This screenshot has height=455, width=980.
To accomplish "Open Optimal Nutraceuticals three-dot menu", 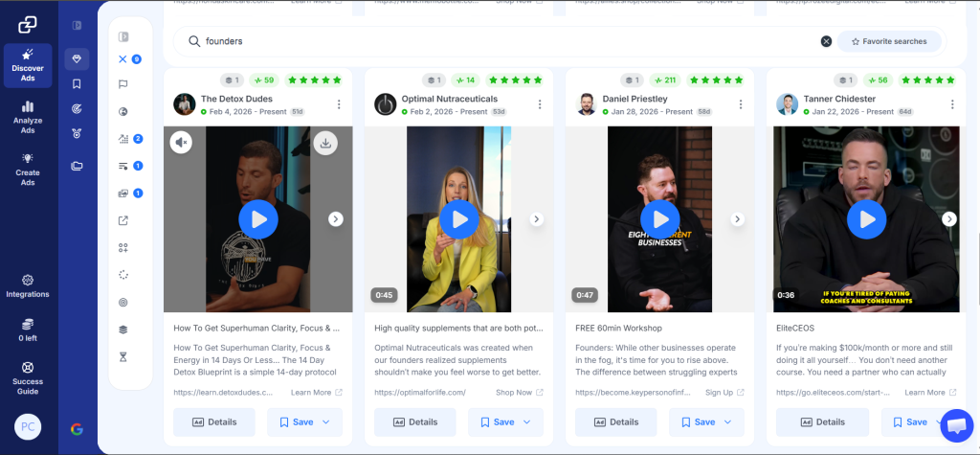I will pyautogui.click(x=540, y=104).
